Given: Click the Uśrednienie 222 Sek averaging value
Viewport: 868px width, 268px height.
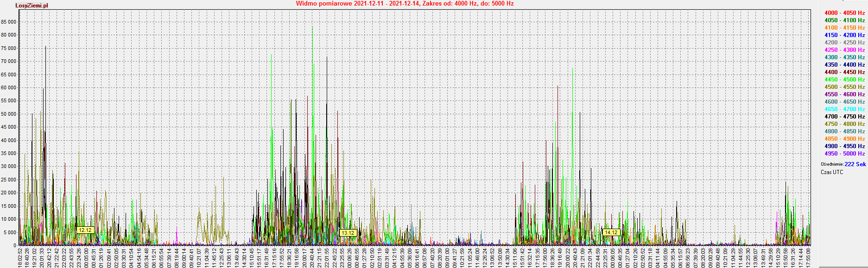Looking at the screenshot, I should coord(855,164).
